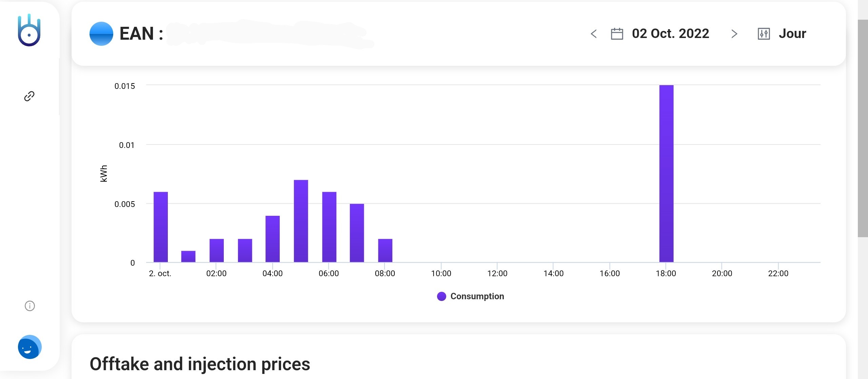
Task: Click the tall 18:00 consumption bar
Action: point(666,173)
